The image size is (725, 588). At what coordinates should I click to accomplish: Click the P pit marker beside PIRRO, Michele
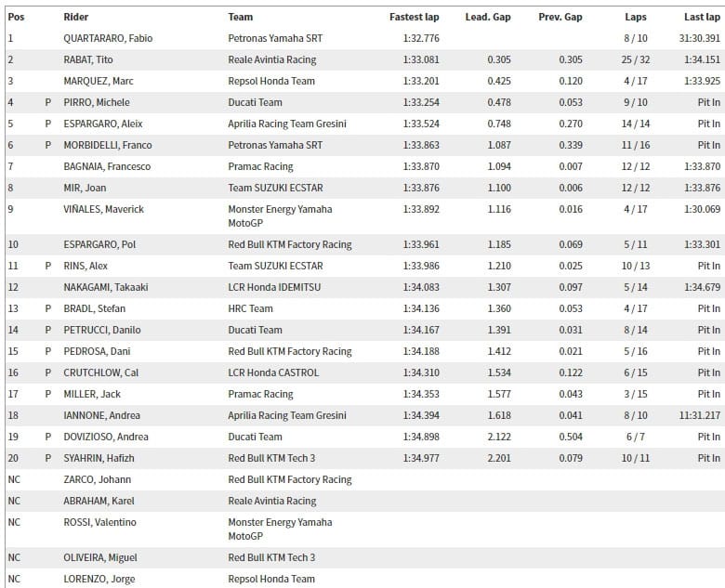pyautogui.click(x=47, y=102)
